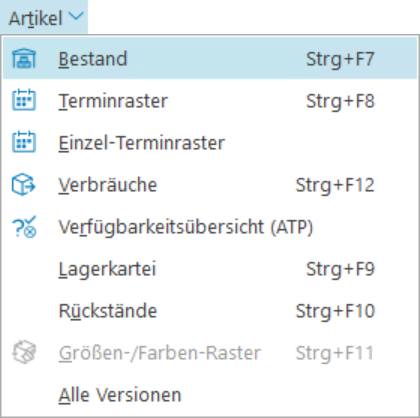The height and width of the screenshot is (418, 420).
Task: Click the Artikel menu label
Action: (x=36, y=18)
